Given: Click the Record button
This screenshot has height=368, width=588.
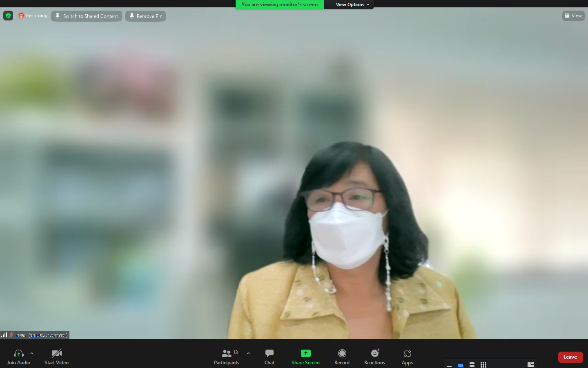Looking at the screenshot, I should pyautogui.click(x=342, y=357).
